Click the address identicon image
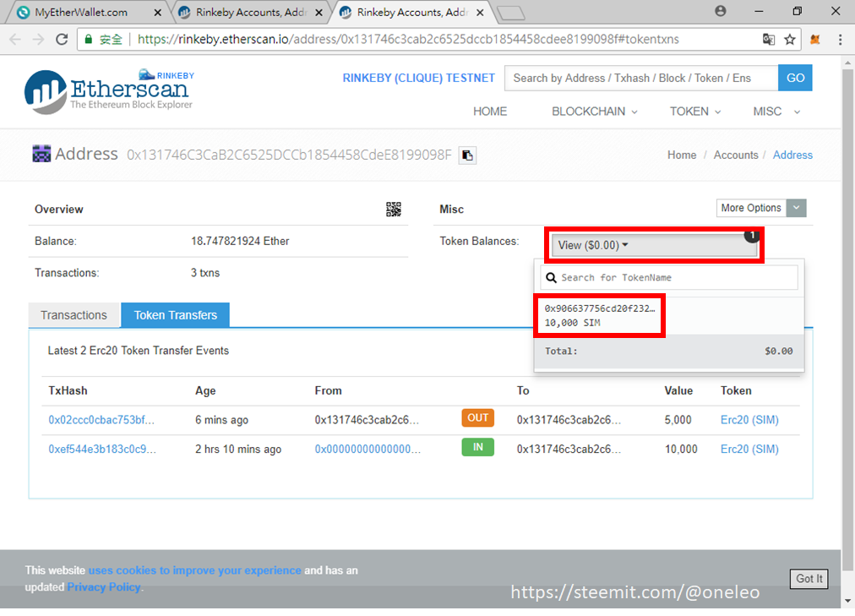855x616 pixels. click(x=41, y=155)
